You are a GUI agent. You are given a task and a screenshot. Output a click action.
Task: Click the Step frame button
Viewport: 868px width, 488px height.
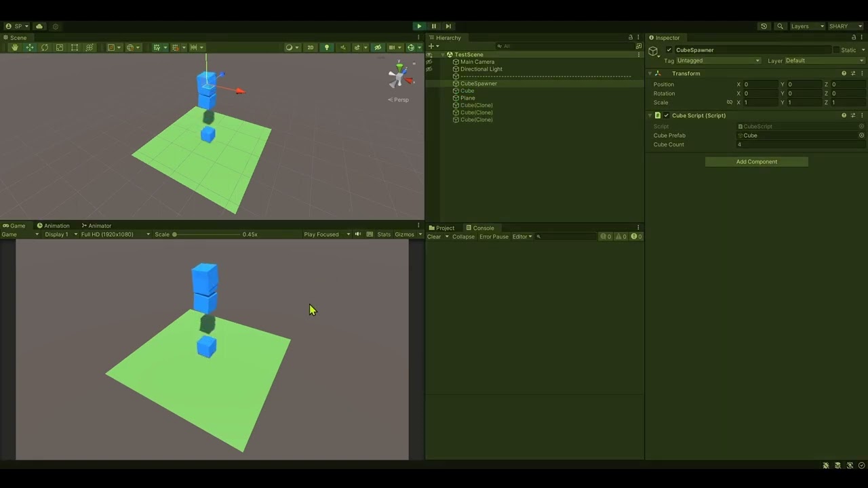point(448,26)
